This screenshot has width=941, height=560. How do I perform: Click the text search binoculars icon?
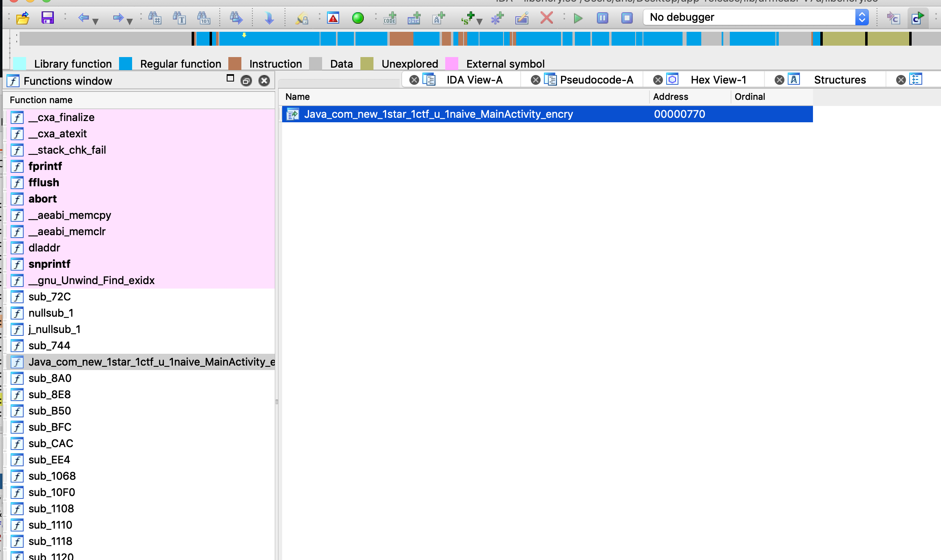179,18
